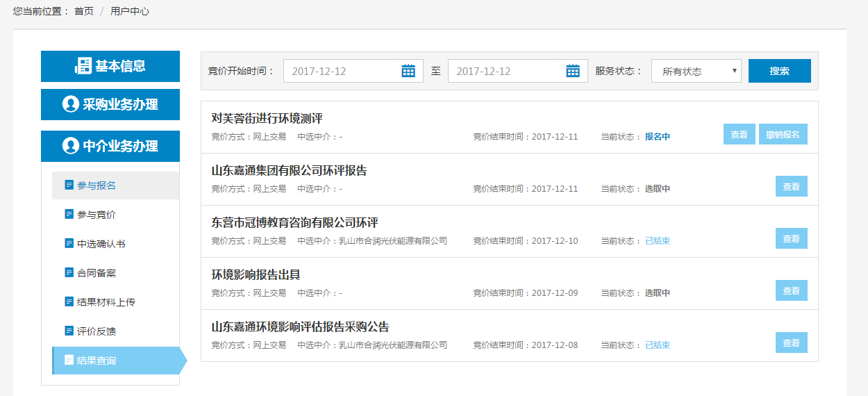This screenshot has height=396, width=868.
Task: Click the document icon beside 参与报名
Action: (x=69, y=185)
